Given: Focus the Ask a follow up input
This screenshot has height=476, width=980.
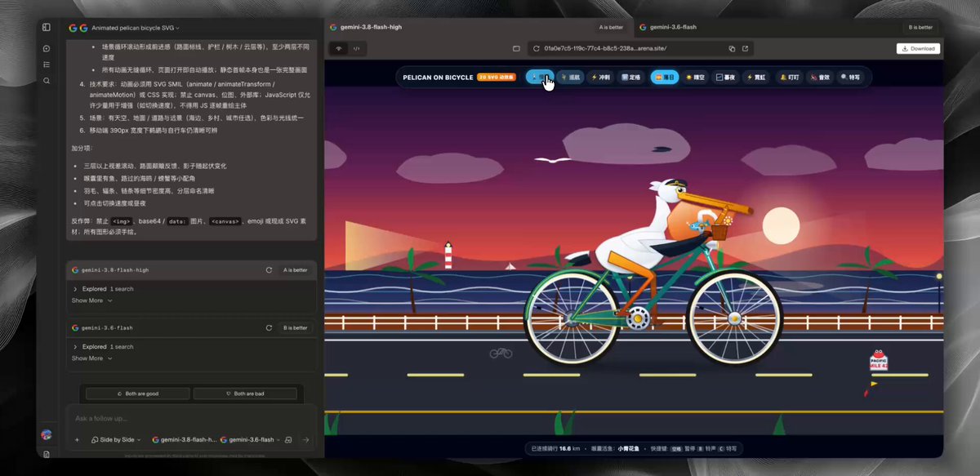Looking at the screenshot, I should coord(192,418).
